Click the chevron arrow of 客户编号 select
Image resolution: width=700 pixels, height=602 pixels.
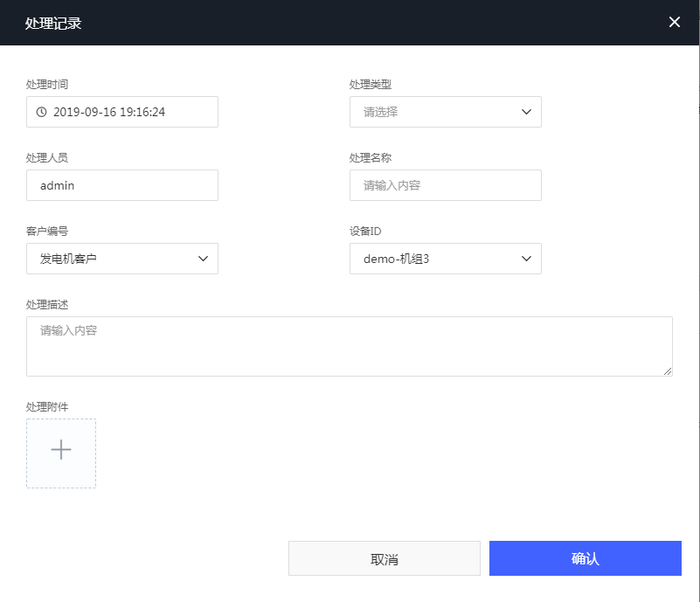203,259
